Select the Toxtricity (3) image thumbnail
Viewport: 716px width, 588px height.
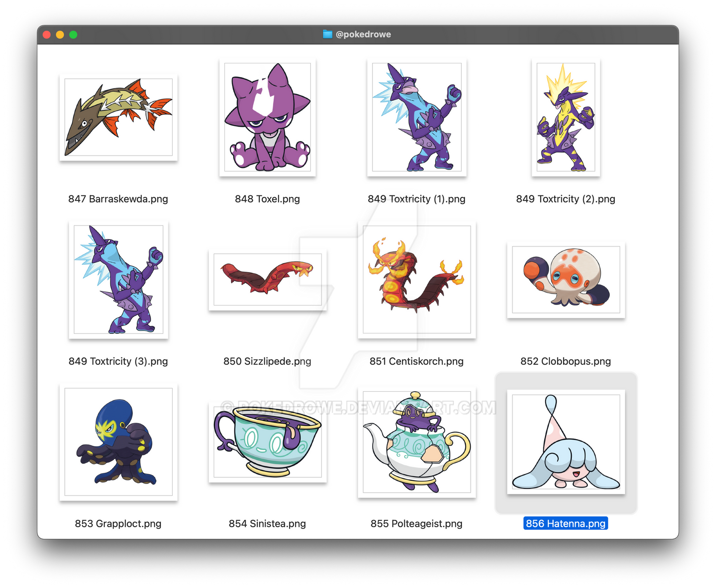click(118, 279)
